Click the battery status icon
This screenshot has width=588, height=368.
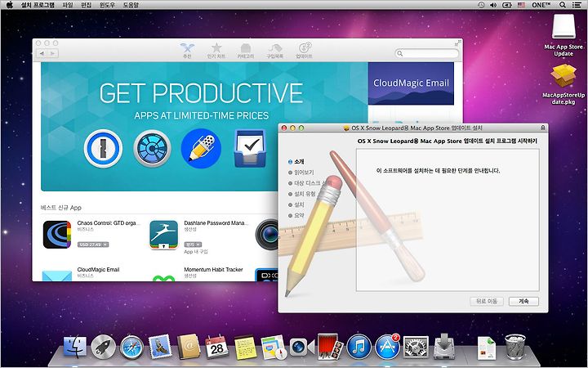507,5
